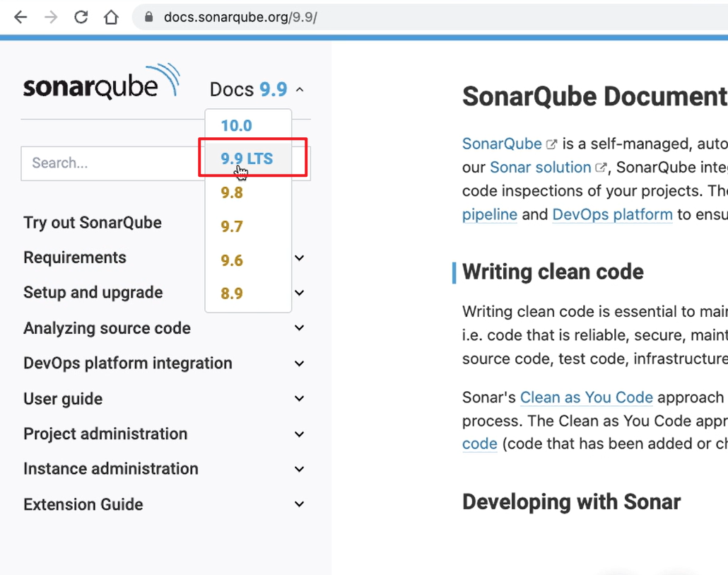Click the Writing clean code heading
The width and height of the screenshot is (728, 575).
click(x=553, y=272)
